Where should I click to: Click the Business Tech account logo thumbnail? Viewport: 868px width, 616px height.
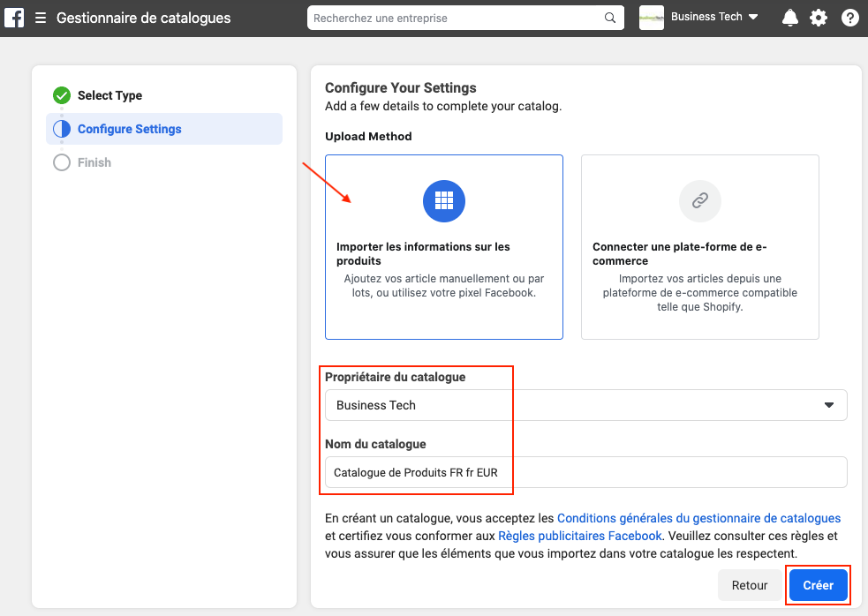651,18
